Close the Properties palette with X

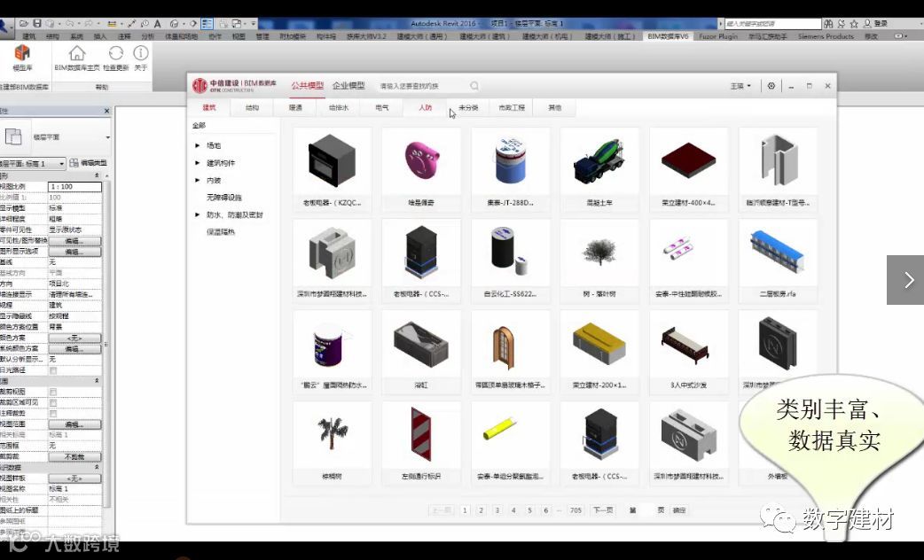106,111
